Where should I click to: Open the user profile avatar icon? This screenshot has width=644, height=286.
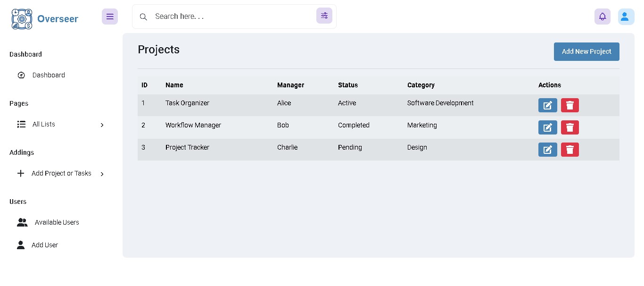click(x=626, y=17)
